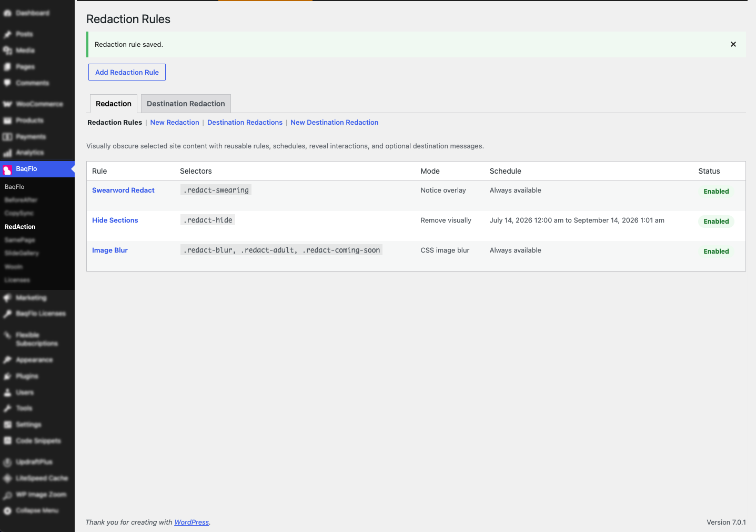Viewport: 756px width, 532px height.
Task: Select the BaqFlo submenu item
Action: point(15,187)
